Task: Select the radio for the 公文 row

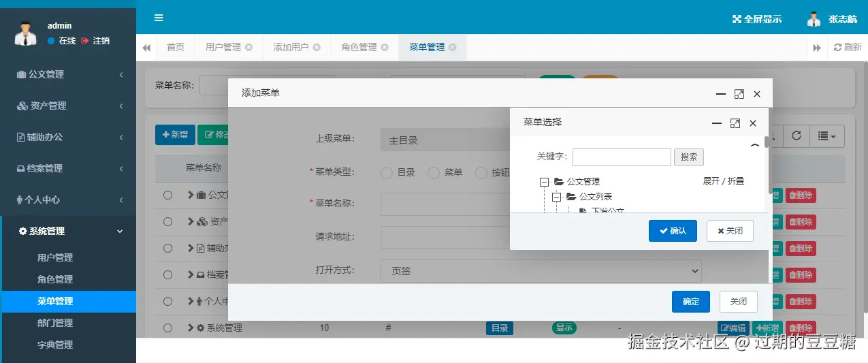Action: (x=167, y=195)
